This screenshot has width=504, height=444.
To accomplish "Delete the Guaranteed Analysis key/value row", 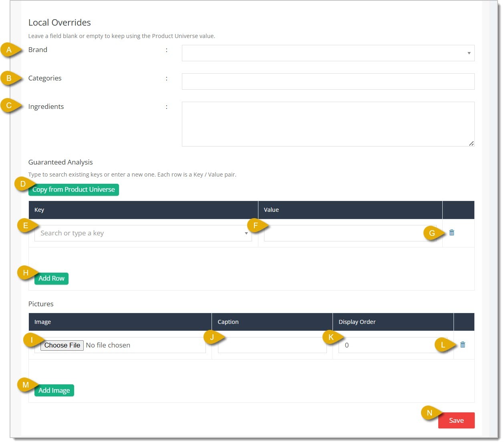I will coord(452,233).
